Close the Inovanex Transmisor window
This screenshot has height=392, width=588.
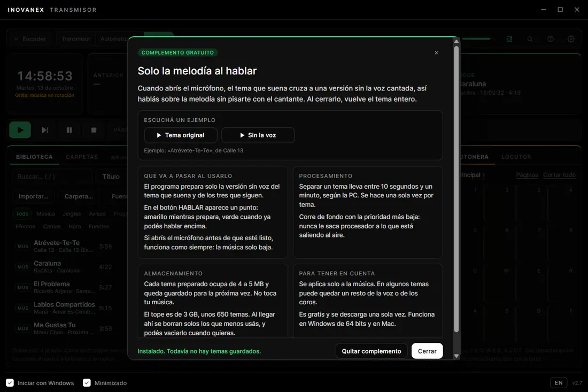[577, 10]
